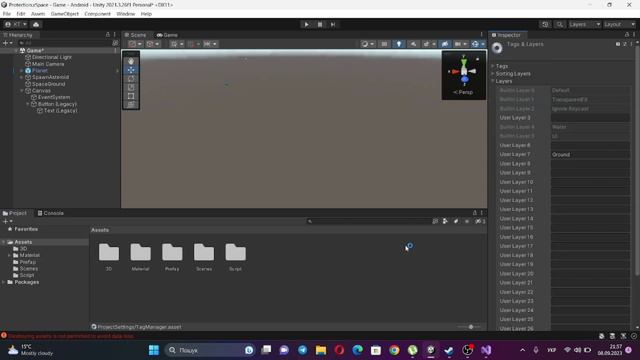Open the Edit menu

tap(21, 14)
